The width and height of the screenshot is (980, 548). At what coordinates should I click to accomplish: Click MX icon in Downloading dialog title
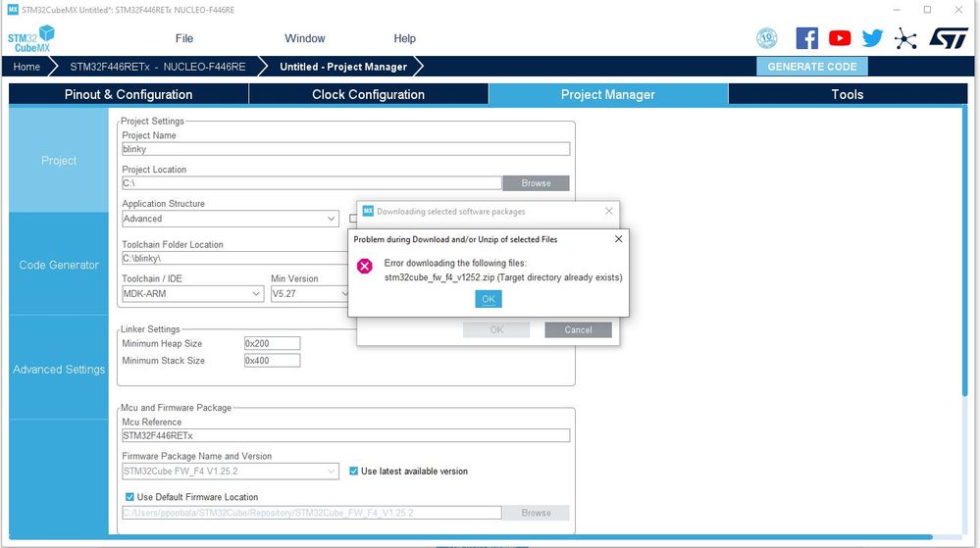pyautogui.click(x=368, y=211)
